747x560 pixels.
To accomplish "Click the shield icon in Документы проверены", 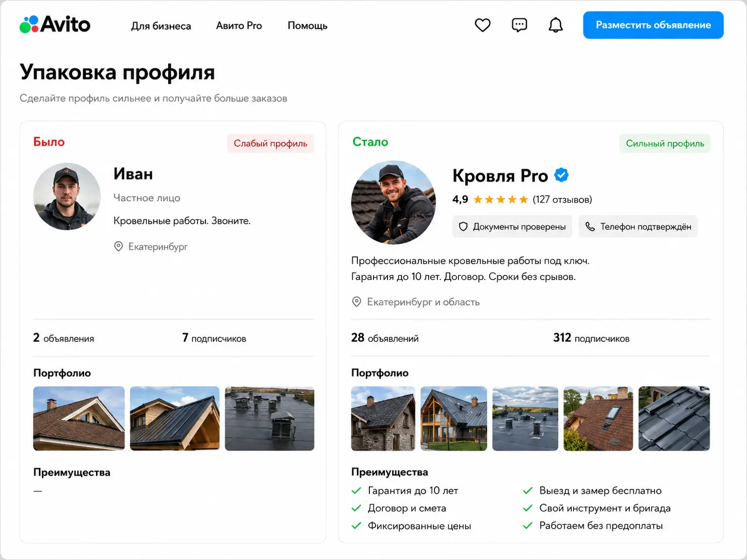I will pyautogui.click(x=463, y=226).
